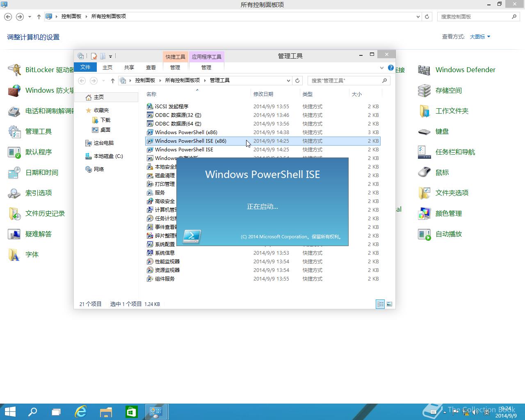Select 桌面 under 收藏夹

coord(105,130)
